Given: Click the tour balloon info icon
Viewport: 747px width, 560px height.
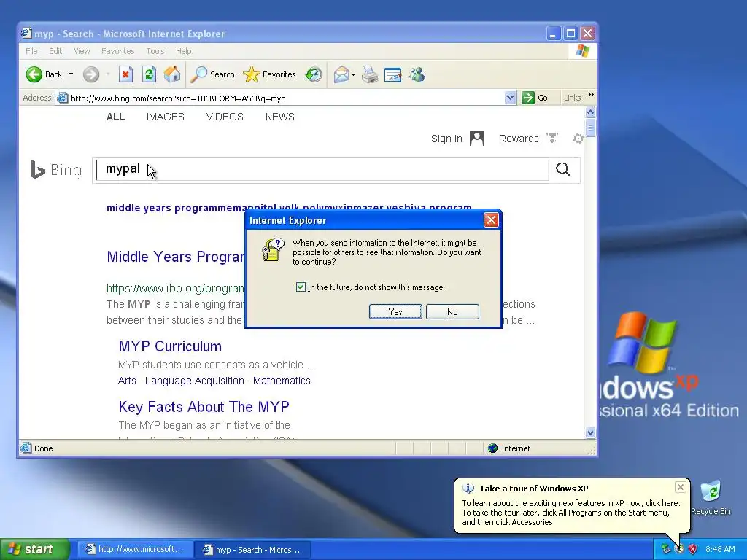Looking at the screenshot, I should pos(468,488).
